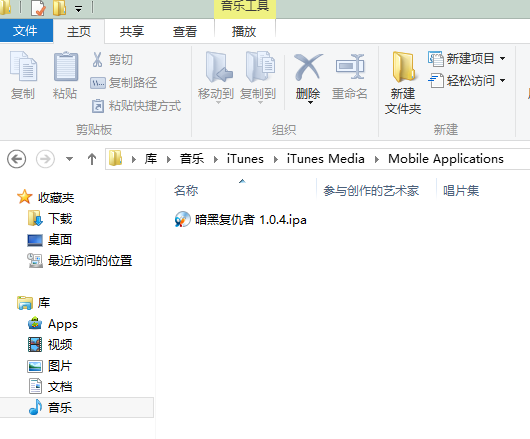The image size is (530, 439).
Task: Open the Customize Quick Access Toolbar dropdown
Action: [x=78, y=9]
